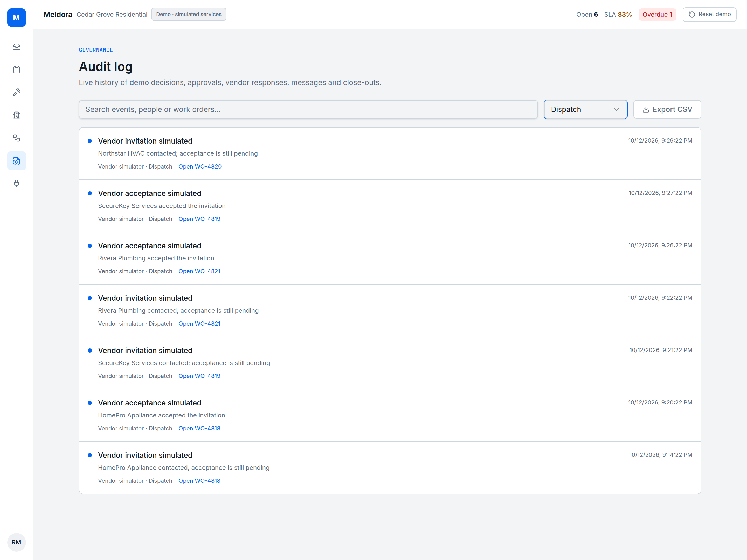Select 'HomePro Appliance accepted the invitation' text
This screenshot has height=560, width=747.
161,415
